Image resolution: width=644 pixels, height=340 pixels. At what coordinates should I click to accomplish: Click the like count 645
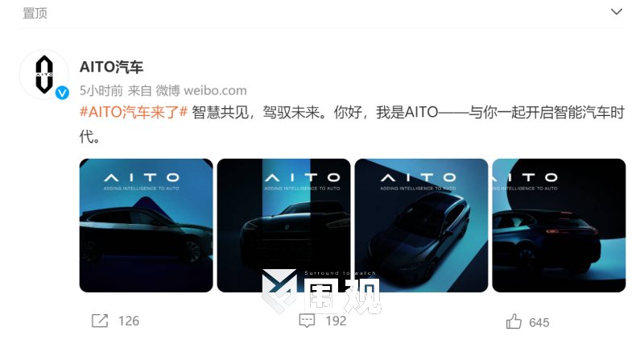coord(539,323)
